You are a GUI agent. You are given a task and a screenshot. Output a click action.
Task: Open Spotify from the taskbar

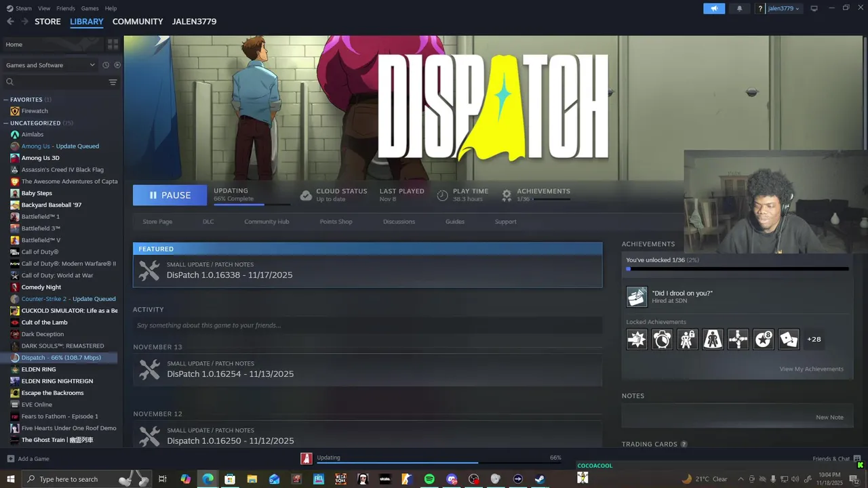tap(429, 479)
